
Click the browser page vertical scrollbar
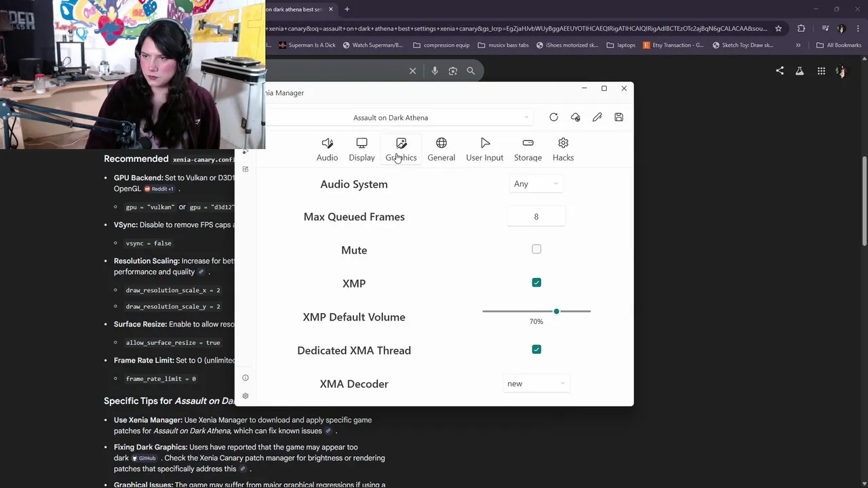click(864, 201)
